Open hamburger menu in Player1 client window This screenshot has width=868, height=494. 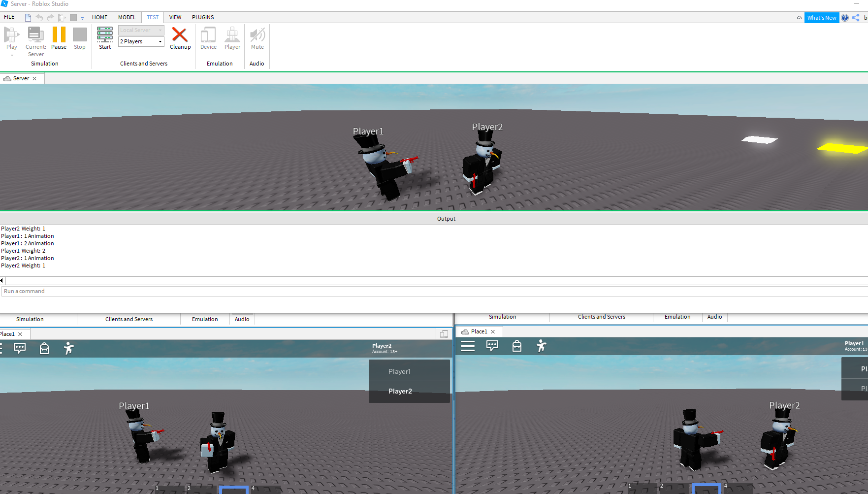click(468, 346)
